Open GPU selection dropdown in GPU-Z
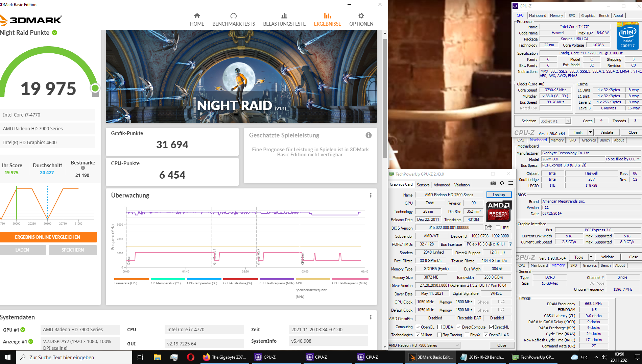642x364 pixels. (x=424, y=345)
